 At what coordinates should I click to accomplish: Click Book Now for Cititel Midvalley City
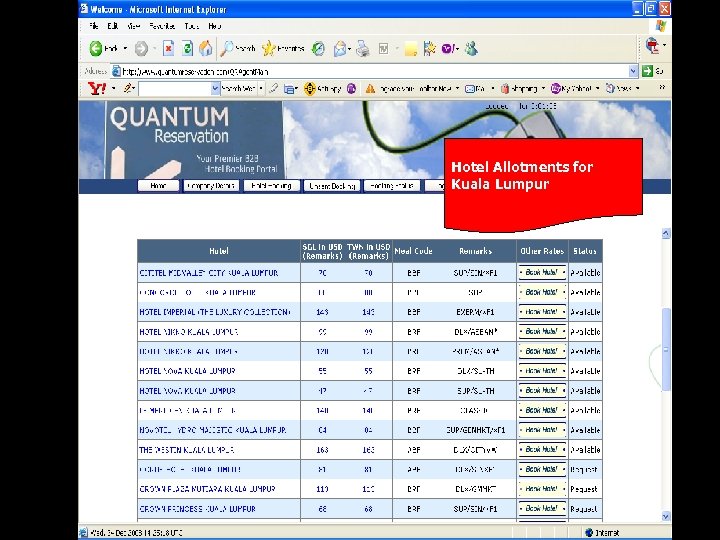542,272
